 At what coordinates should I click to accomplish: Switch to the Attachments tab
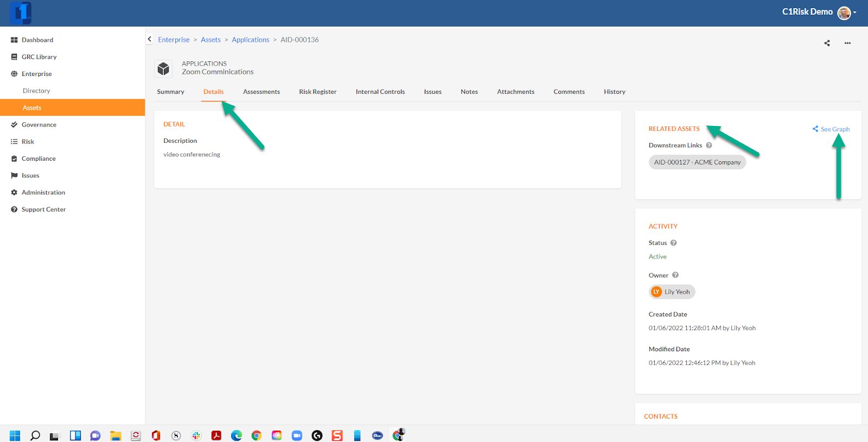click(515, 92)
